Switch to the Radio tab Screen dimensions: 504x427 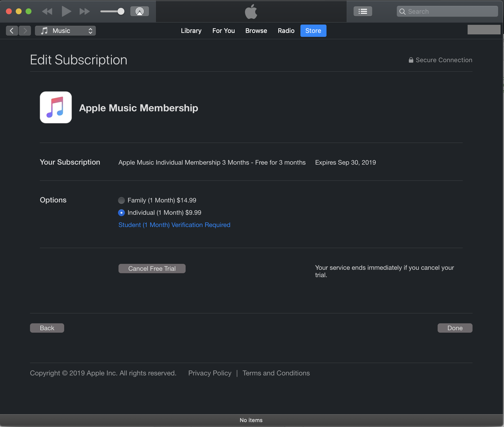coord(286,31)
